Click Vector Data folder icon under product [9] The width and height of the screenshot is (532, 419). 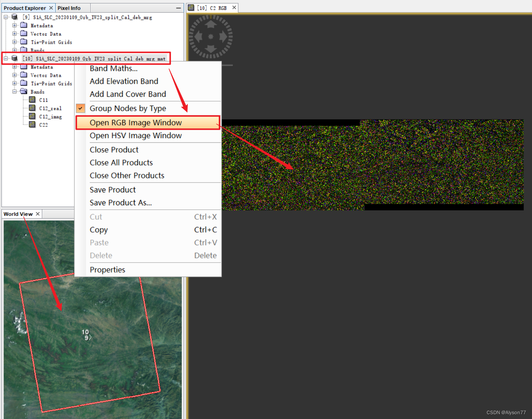pyautogui.click(x=24, y=33)
